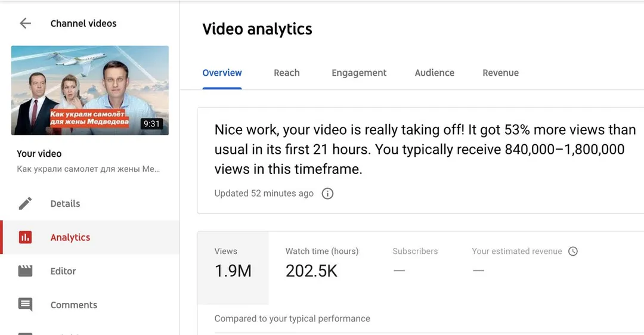Screen dimensions: 644x335
Task: Select the Views 1.9M metric card
Action: pyautogui.click(x=233, y=268)
